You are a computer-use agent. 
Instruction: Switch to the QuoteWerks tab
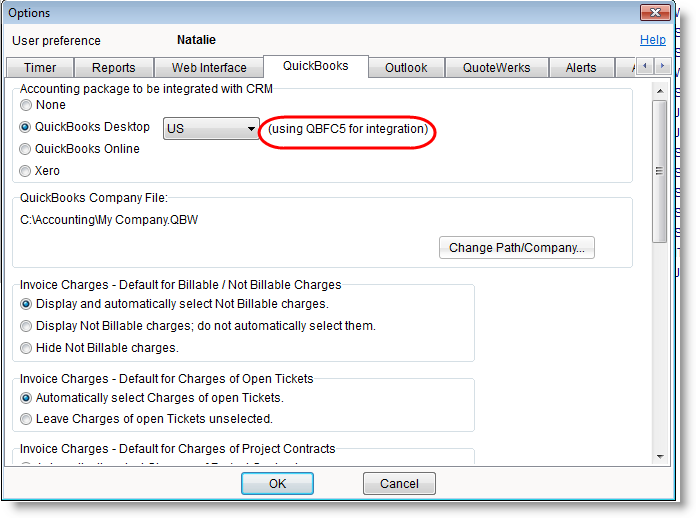pyautogui.click(x=496, y=68)
